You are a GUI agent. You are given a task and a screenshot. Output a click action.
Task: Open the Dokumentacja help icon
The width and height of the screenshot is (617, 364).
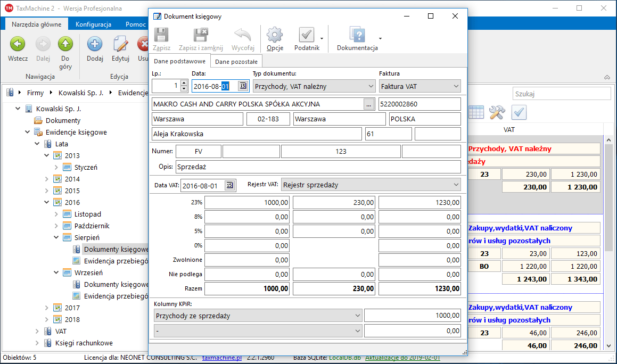[357, 36]
